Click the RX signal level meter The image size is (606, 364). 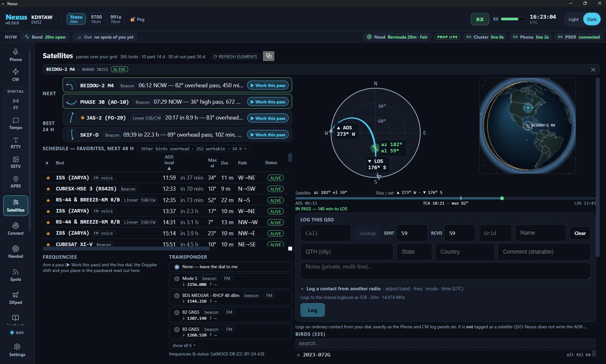point(513,19)
